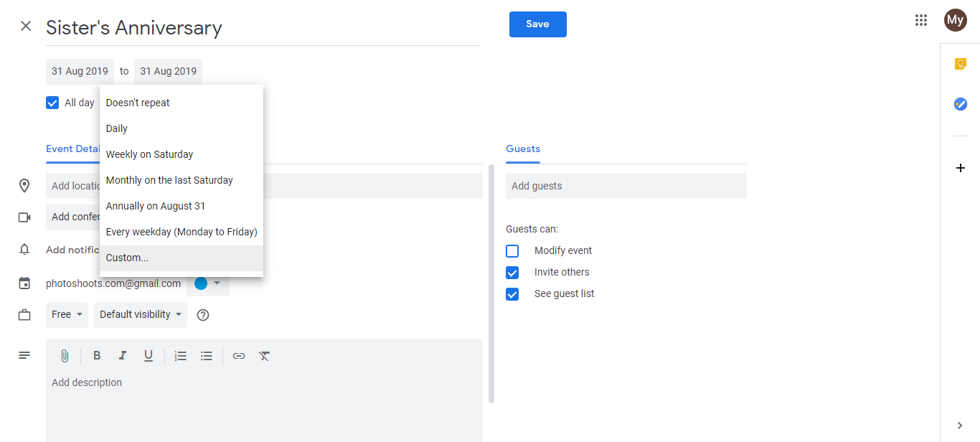Select Monthly on the last Saturday
980x442 pixels.
point(182,180)
